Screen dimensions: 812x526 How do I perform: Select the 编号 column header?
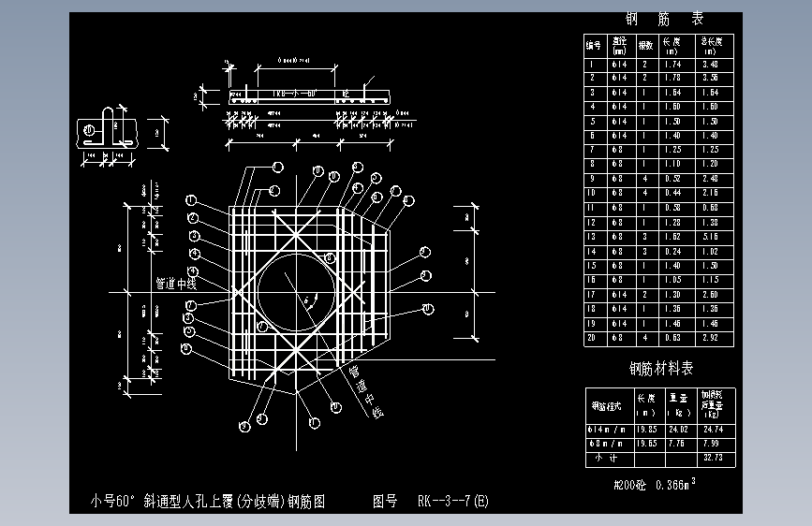[x=593, y=46]
